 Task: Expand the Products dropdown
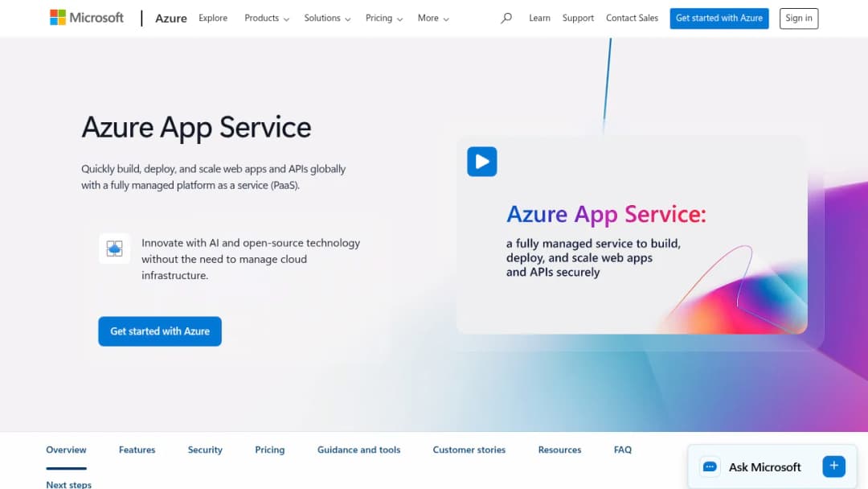point(267,18)
